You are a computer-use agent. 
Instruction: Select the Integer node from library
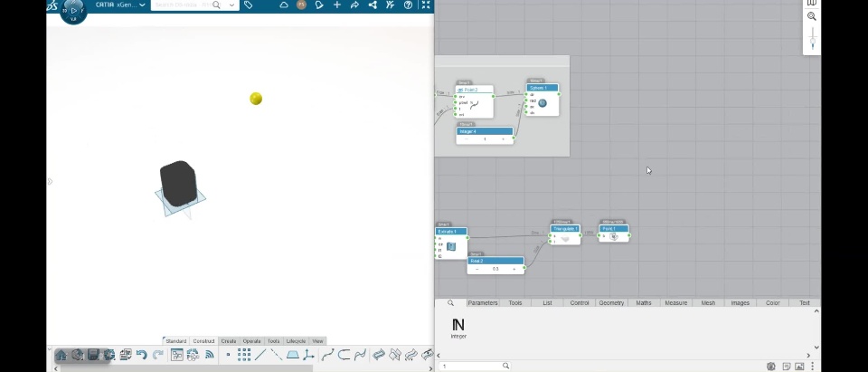click(458, 328)
